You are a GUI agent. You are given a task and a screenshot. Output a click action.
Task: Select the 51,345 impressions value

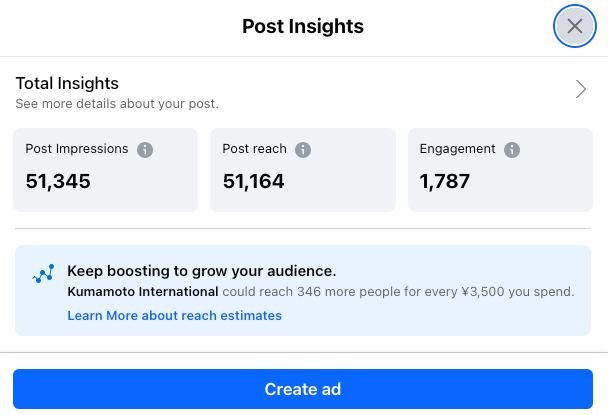click(58, 181)
